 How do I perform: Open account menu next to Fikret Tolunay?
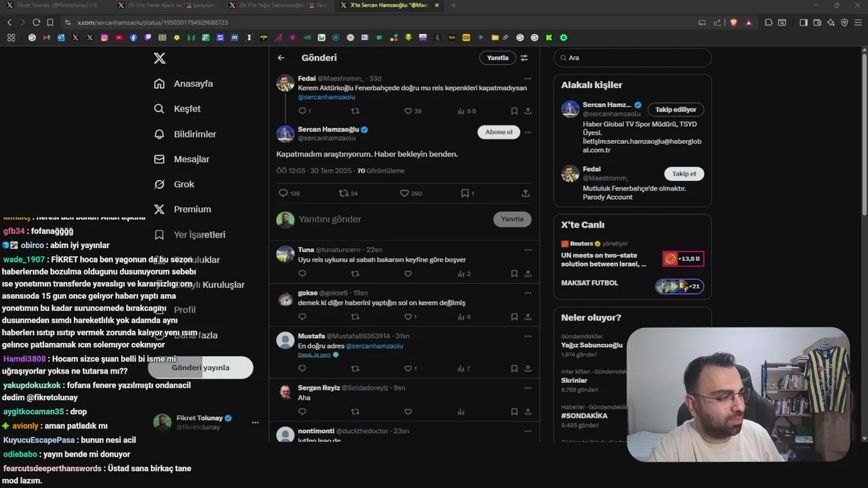point(255,422)
